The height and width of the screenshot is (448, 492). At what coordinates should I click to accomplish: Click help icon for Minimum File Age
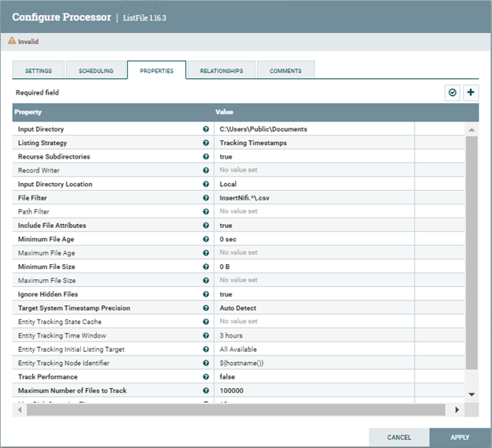coord(206,239)
